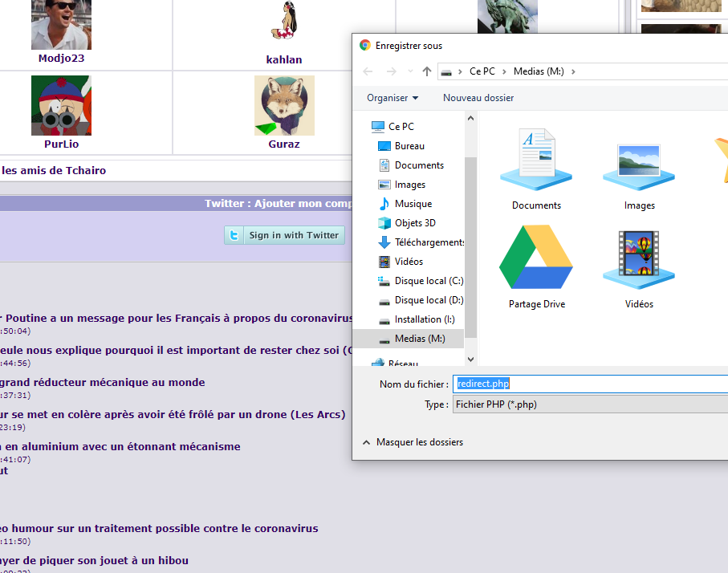Click the navigation pane scrollbar down arrow
Screen dimensions: 728x573
click(x=470, y=360)
